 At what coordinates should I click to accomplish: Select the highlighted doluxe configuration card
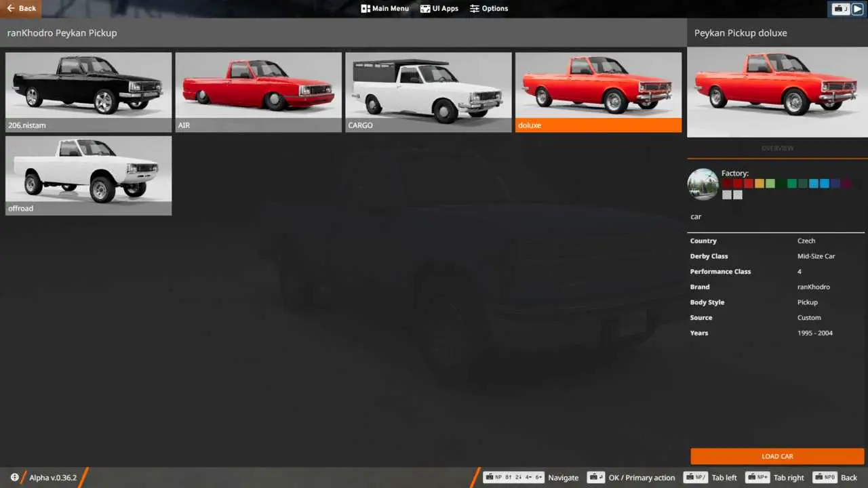[598, 92]
